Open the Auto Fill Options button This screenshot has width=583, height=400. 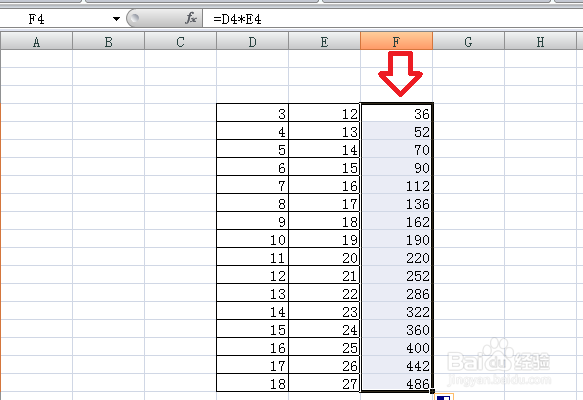(444, 397)
